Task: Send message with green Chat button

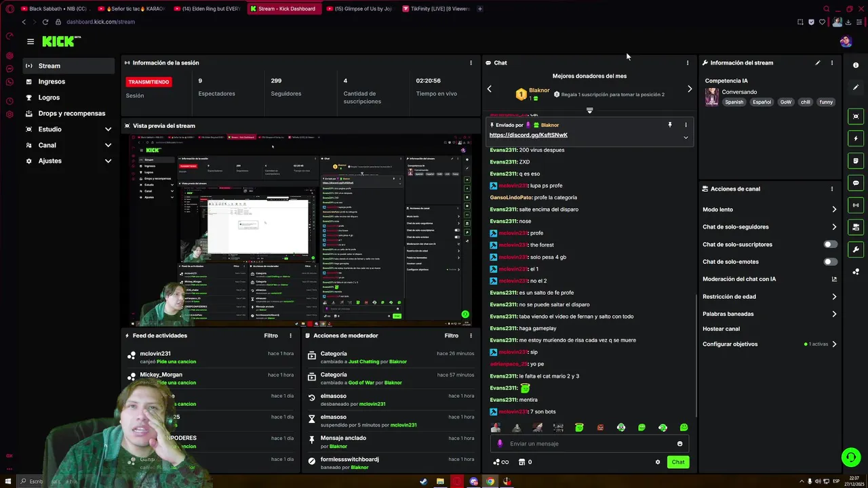Action: pyautogui.click(x=678, y=462)
